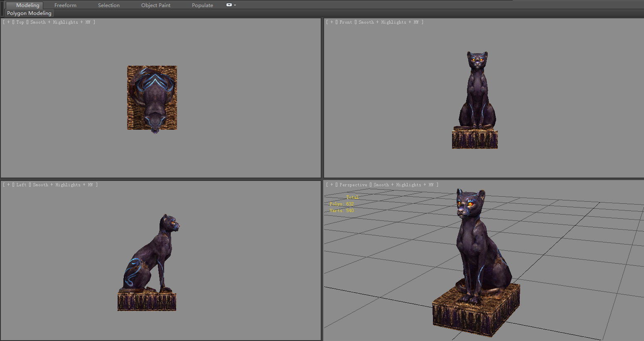This screenshot has width=644, height=341.
Task: Click the Top view name label
Action: tap(20, 22)
